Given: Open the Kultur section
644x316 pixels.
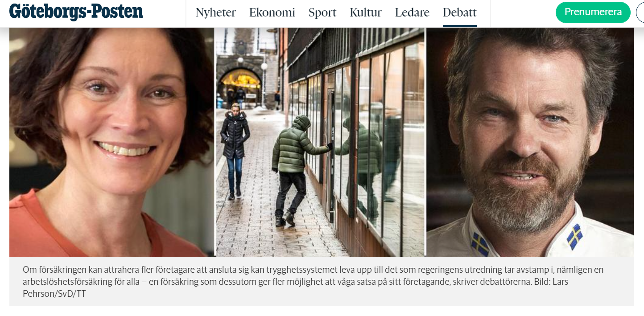Looking at the screenshot, I should pyautogui.click(x=366, y=12).
